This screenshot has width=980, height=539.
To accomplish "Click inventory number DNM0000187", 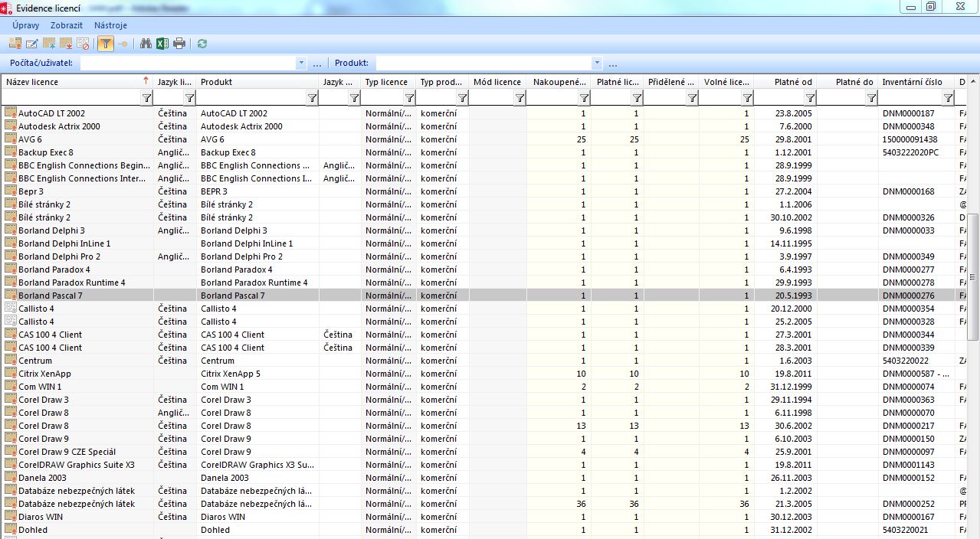I will 909,113.
